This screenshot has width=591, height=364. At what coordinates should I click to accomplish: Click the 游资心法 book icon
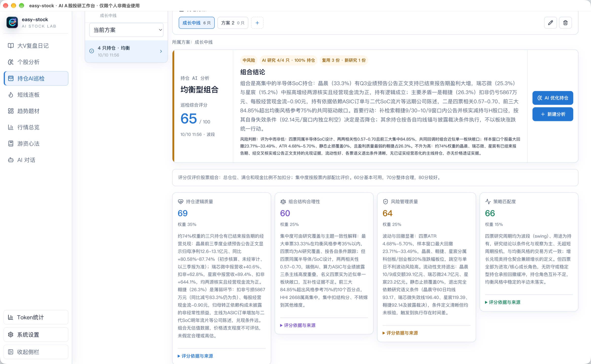(x=11, y=144)
